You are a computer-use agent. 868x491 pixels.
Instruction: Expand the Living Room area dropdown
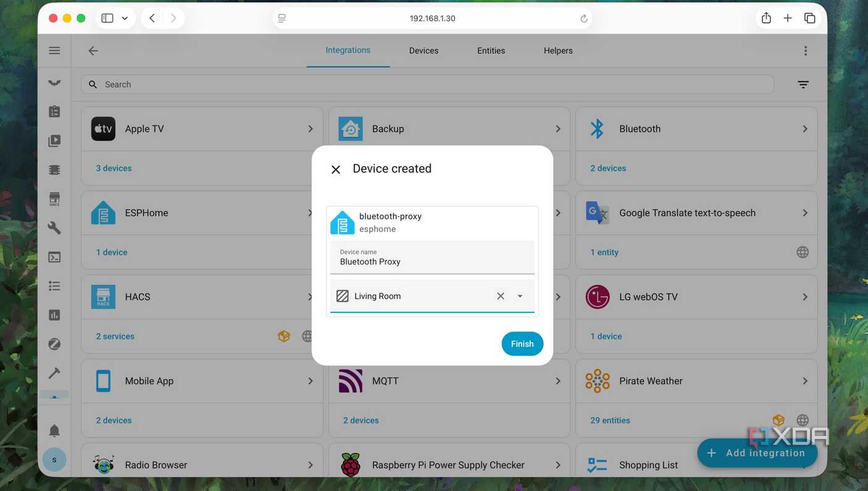(x=520, y=296)
